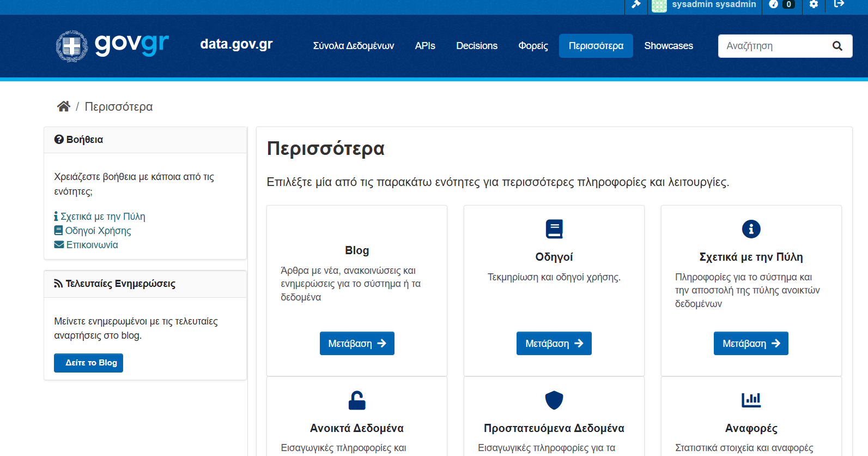Click the Αναζήτηση search field
Viewport: 868px width, 456px height.
click(x=774, y=46)
